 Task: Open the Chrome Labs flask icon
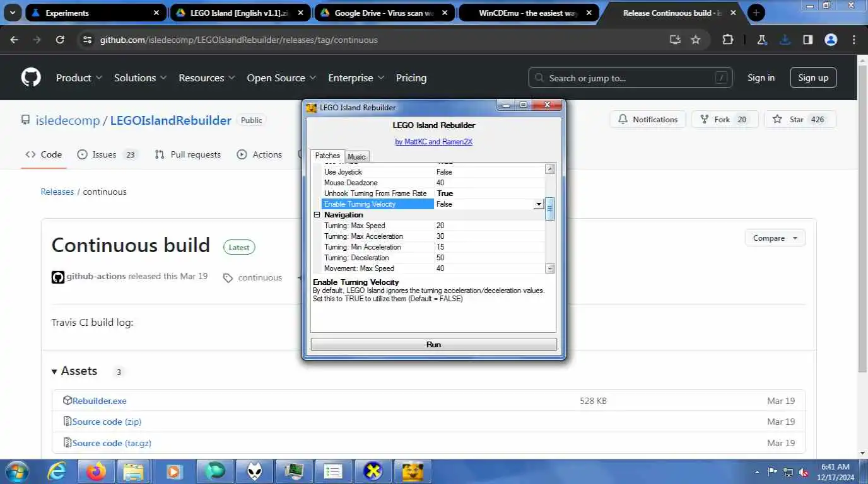(761, 40)
